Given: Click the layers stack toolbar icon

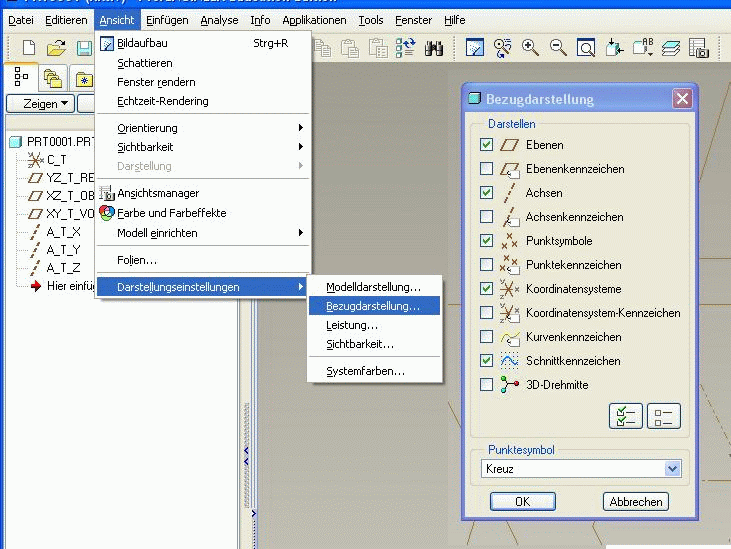Looking at the screenshot, I should 670,48.
